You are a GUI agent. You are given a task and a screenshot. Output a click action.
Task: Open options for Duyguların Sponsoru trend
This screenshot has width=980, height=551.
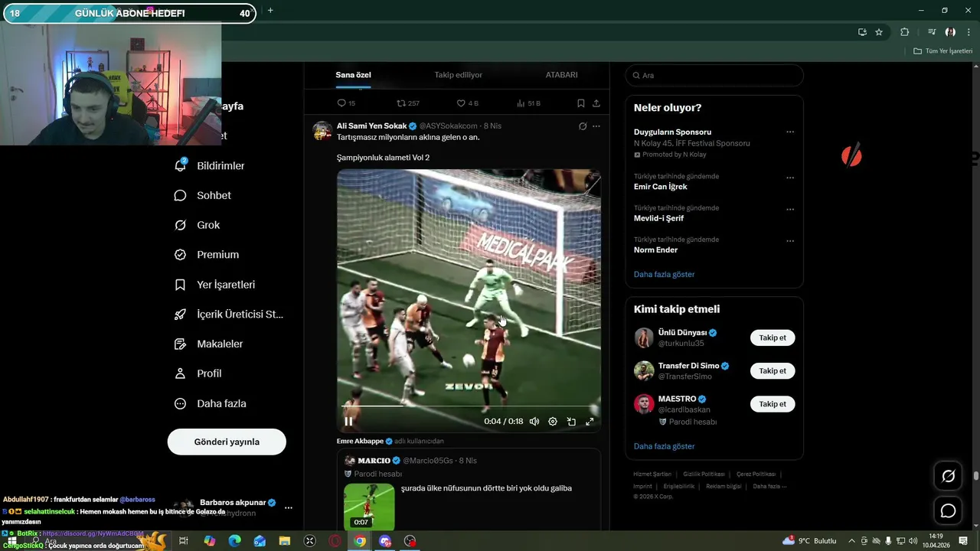point(790,132)
